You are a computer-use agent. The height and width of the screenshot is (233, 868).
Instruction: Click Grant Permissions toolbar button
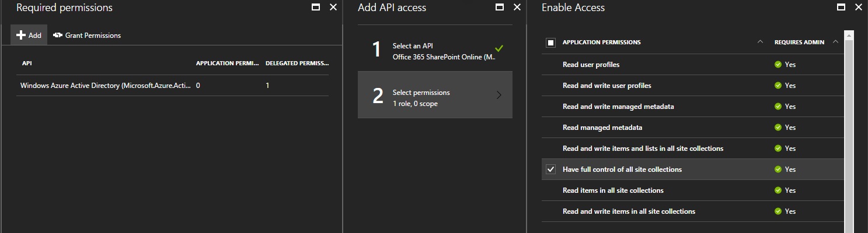tap(87, 35)
